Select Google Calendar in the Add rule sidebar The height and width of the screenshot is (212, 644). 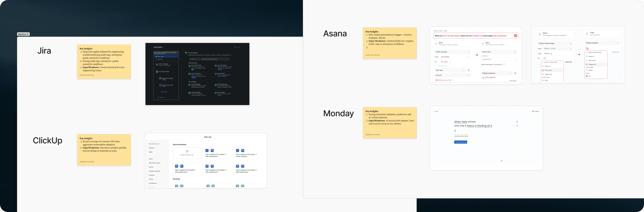point(155,171)
